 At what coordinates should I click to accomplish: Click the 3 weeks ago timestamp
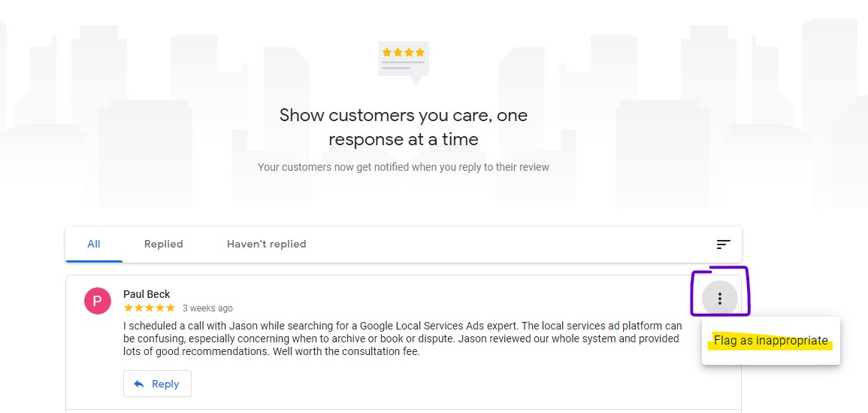point(207,308)
